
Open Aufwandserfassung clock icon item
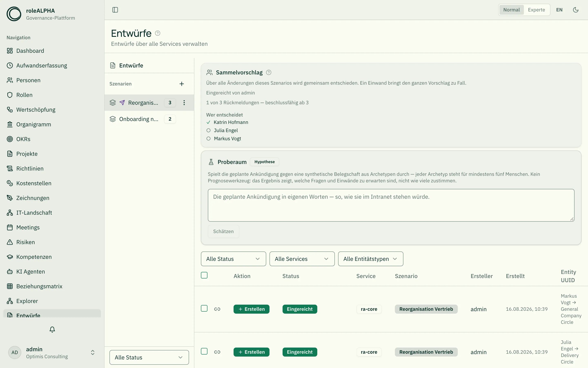[x=52, y=65]
